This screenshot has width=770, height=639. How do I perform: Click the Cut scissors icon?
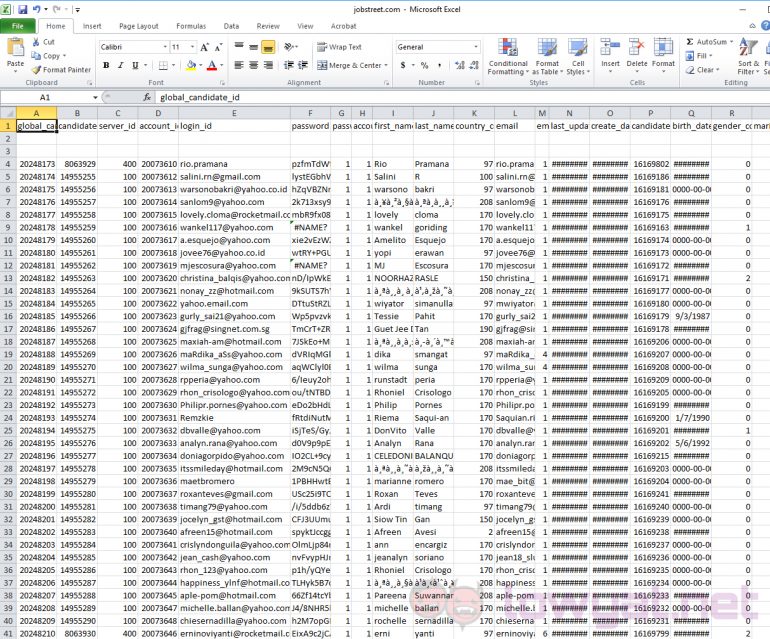click(x=36, y=42)
